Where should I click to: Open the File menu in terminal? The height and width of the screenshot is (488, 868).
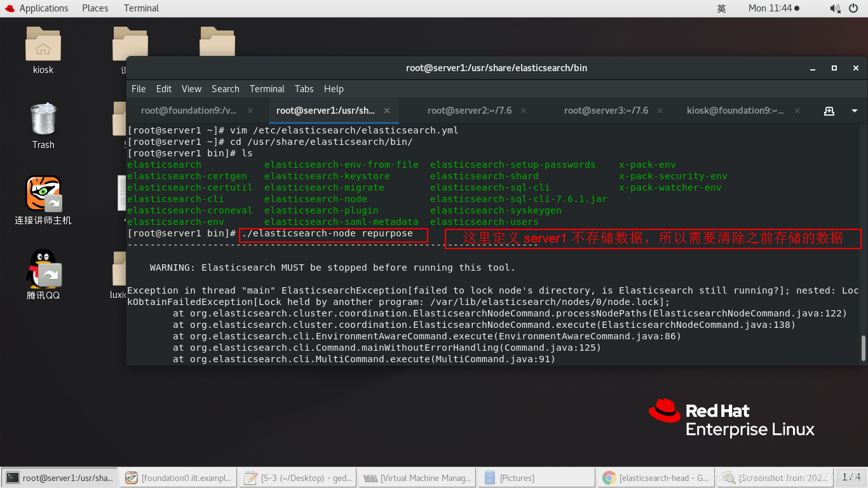point(139,89)
